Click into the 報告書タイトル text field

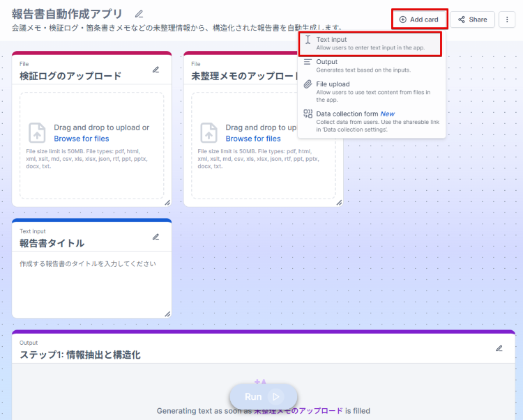(x=91, y=286)
